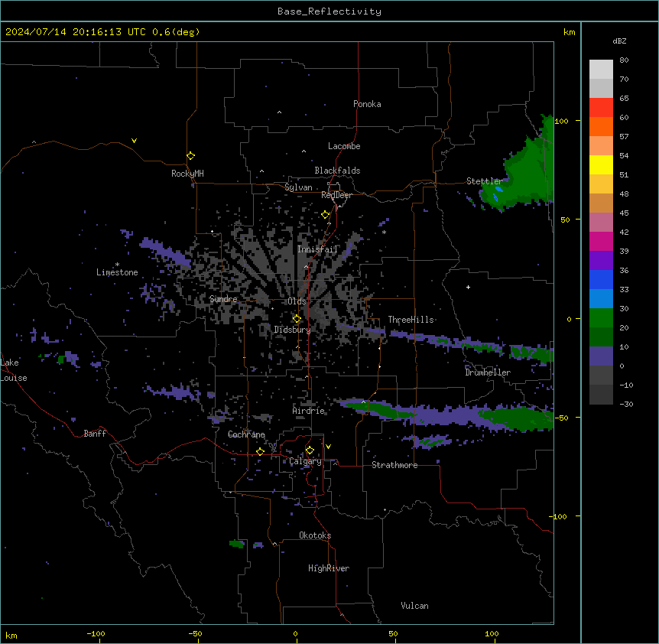Click the Okotoks city label
659x644 pixels.
[315, 535]
